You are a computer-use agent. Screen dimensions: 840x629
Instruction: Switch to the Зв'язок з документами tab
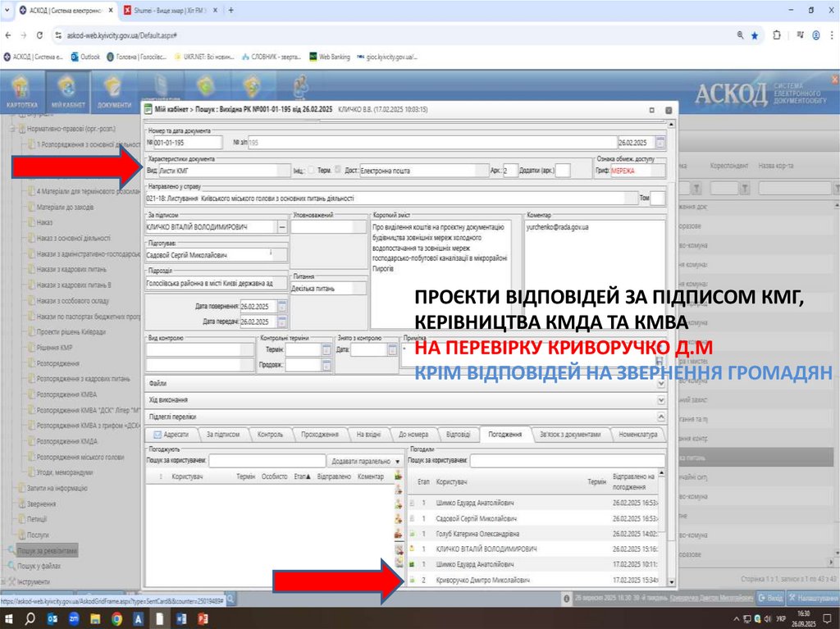click(x=570, y=435)
